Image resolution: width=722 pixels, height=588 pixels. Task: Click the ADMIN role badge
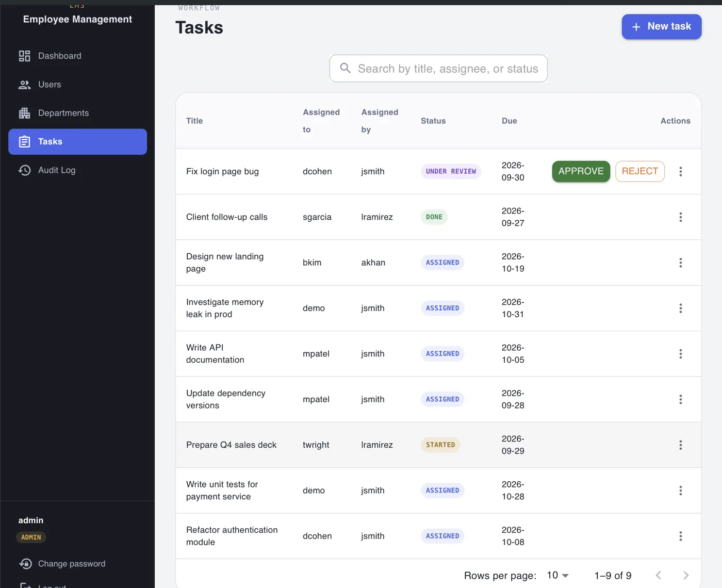tap(31, 537)
